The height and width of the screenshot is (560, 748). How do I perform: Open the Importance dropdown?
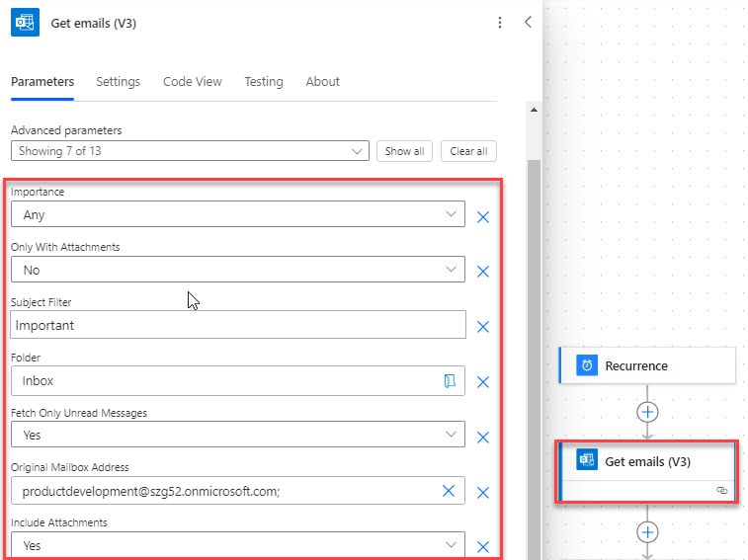tap(237, 214)
